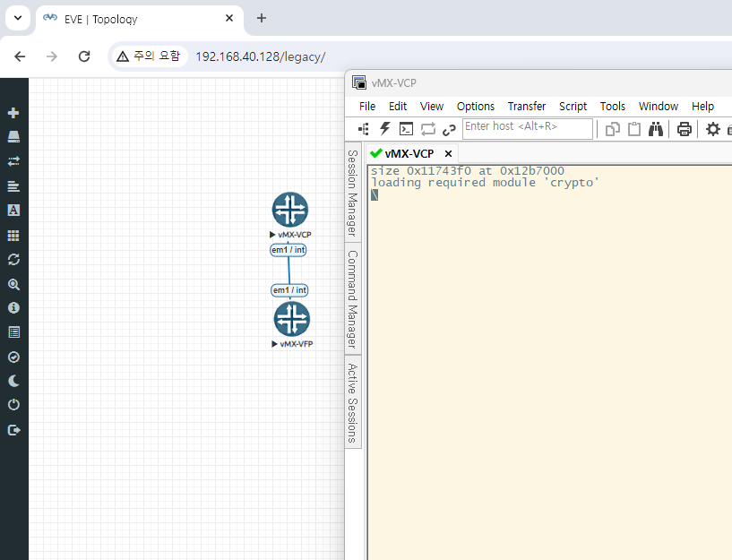Close the vMX-VCP session tab
Viewport: 732px width, 560px height.
(448, 153)
